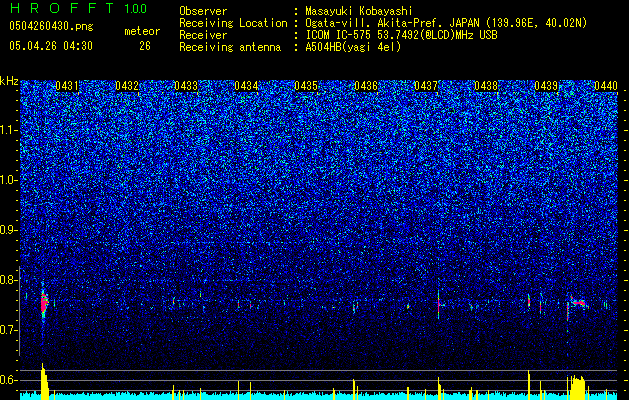This screenshot has height=400, width=629.
Task: Select the file name 0504260430.png
Action: click(51, 26)
